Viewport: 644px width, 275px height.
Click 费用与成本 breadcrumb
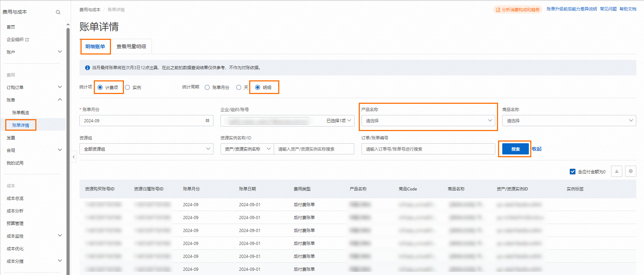tap(90, 10)
